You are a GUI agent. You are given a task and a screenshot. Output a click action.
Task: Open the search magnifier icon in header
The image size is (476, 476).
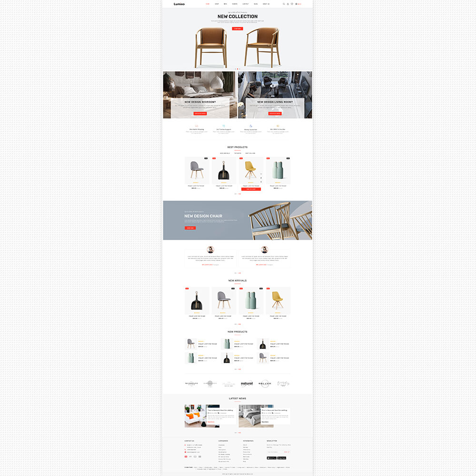click(284, 4)
